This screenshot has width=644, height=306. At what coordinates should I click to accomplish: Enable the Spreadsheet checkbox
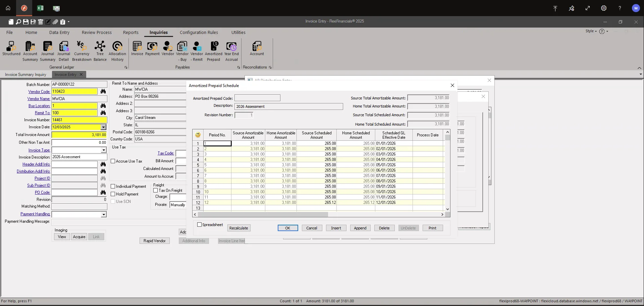pos(200,225)
